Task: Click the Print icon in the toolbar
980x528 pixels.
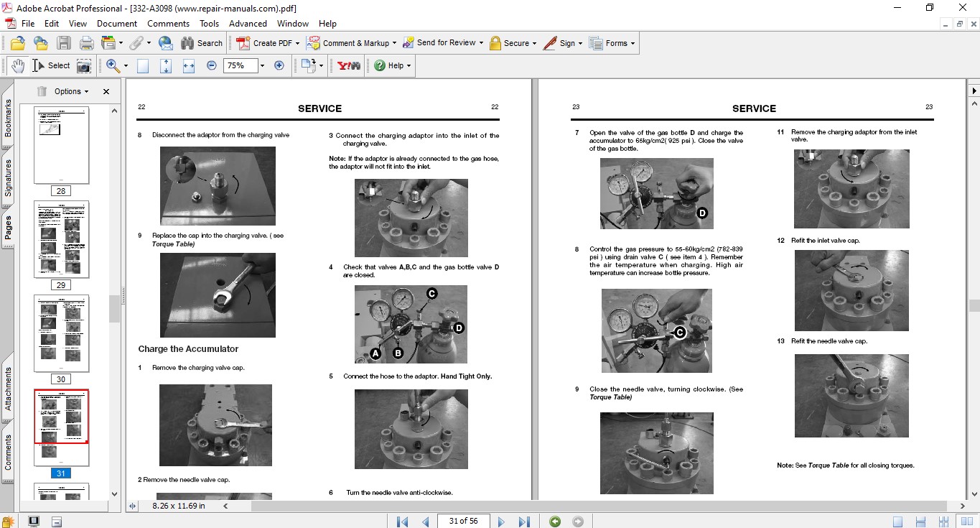Action: click(86, 43)
